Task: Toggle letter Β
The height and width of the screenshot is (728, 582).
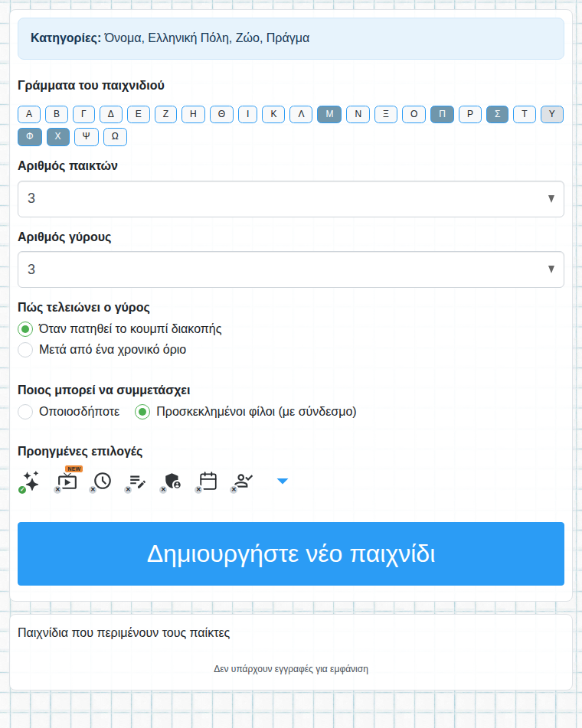Action: click(x=57, y=114)
